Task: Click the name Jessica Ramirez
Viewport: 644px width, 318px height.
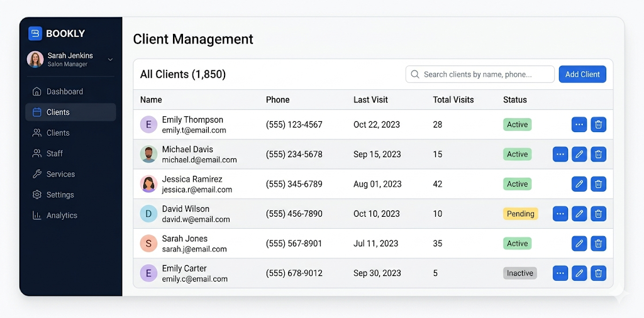Action: (x=192, y=179)
